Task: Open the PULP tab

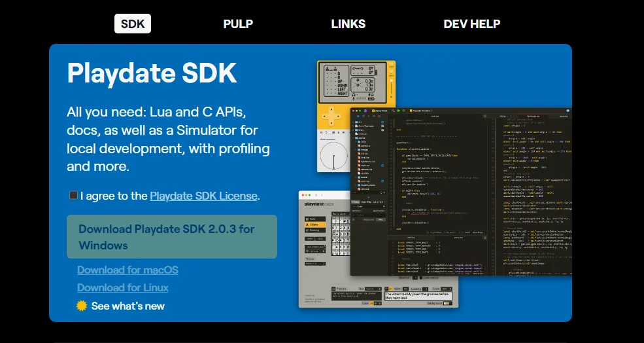Action: (238, 24)
